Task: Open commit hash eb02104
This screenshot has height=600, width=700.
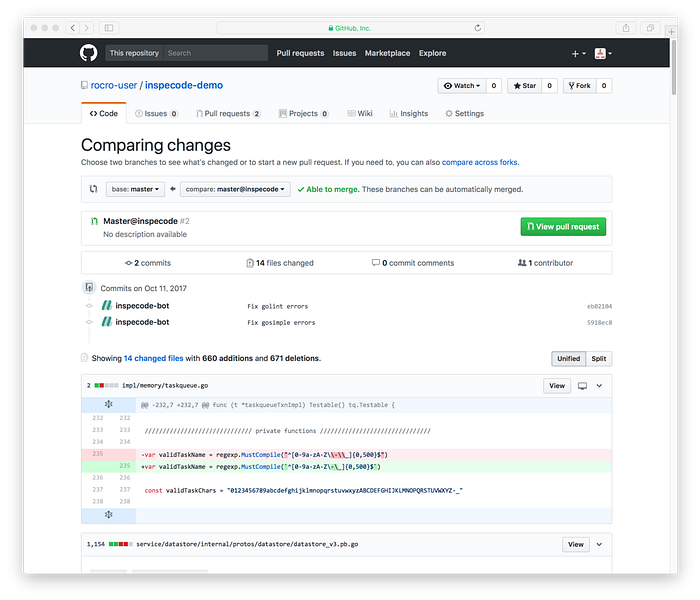Action: coord(599,306)
